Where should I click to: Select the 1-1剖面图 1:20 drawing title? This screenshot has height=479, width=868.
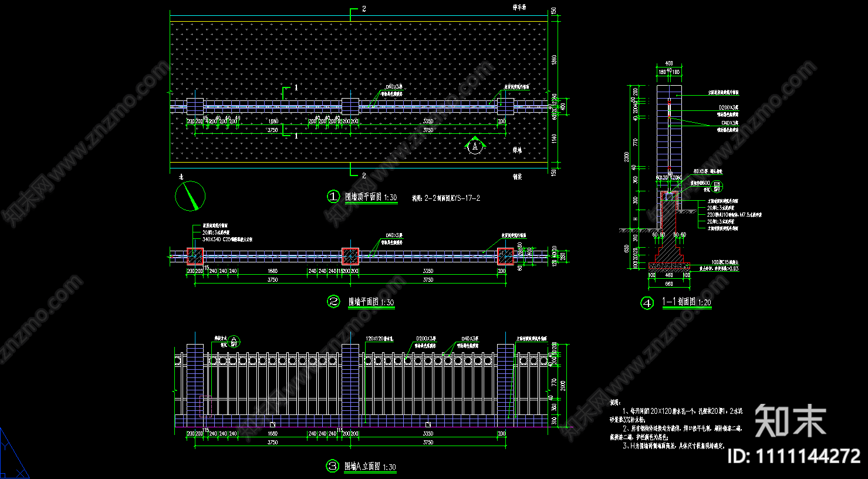687,302
